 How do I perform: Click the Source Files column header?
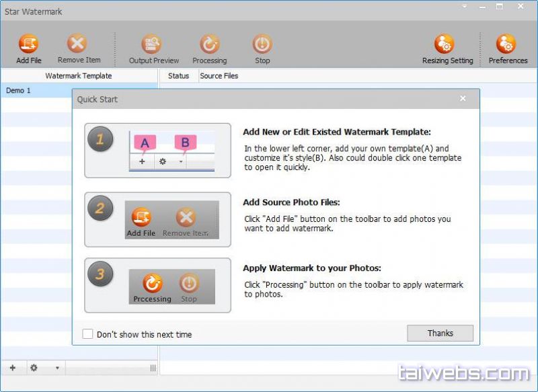coord(219,76)
